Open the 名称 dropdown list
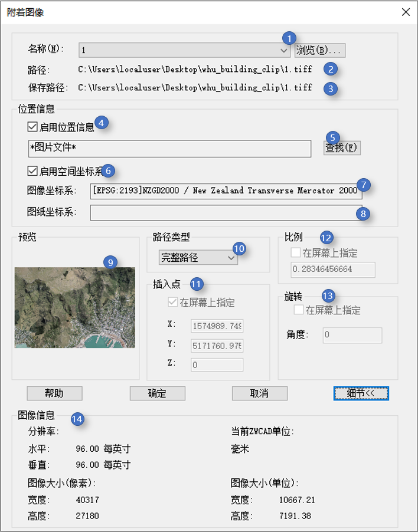This screenshot has width=418, height=532. click(283, 50)
